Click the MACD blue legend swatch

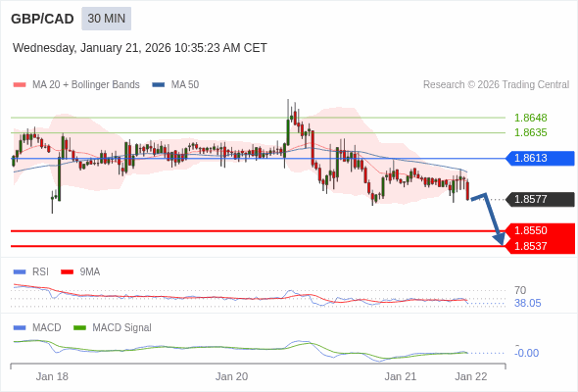pyautogui.click(x=20, y=328)
